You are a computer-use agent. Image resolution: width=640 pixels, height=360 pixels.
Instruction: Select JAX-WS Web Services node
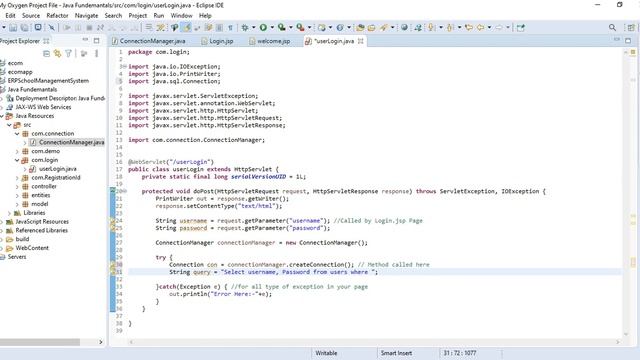tap(43, 107)
